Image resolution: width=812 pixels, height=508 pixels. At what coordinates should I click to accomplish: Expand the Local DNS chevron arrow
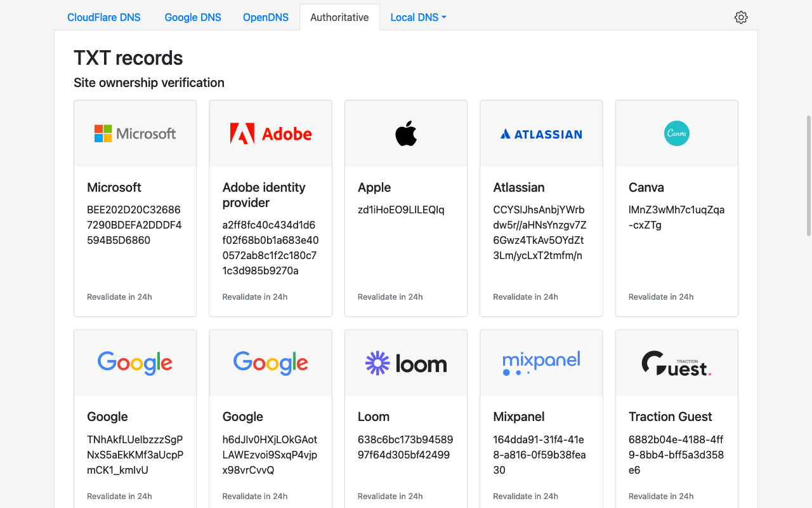(x=444, y=17)
